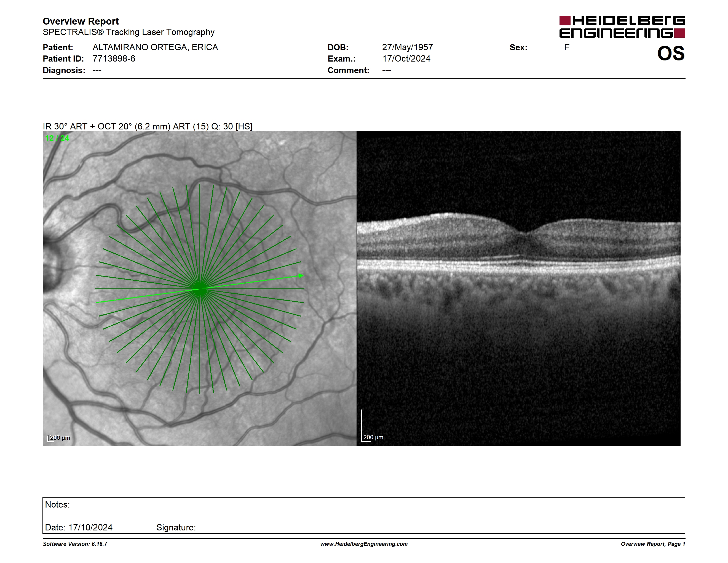Select patient name 'ALTAMIRANO ORTEGA, ERICA'
The width and height of the screenshot is (728, 563).
(155, 47)
